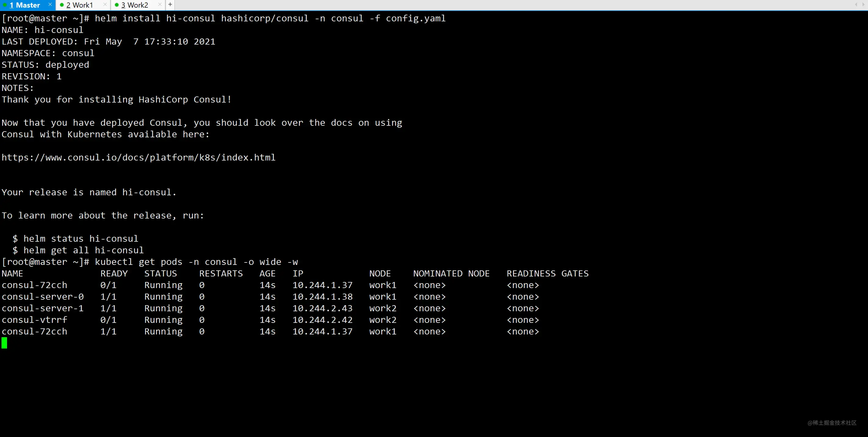Image resolution: width=868 pixels, height=437 pixels.
Task: Click the consul-vtrrf pod name
Action: (34, 320)
